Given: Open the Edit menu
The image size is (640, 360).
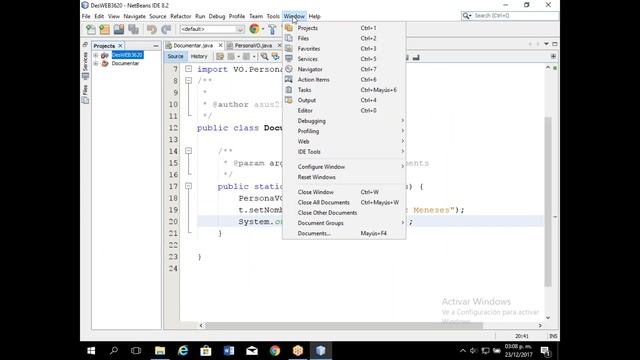Looking at the screenshot, I should (x=99, y=16).
